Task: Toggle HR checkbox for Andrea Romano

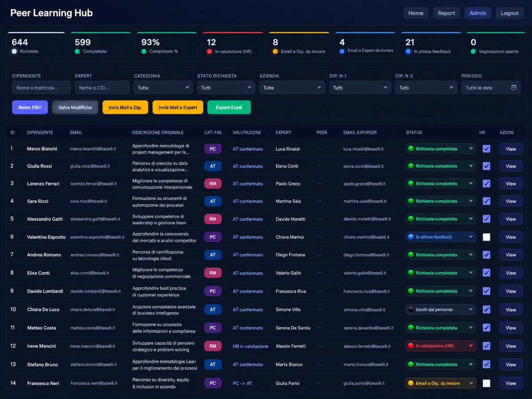Action: coord(486,255)
